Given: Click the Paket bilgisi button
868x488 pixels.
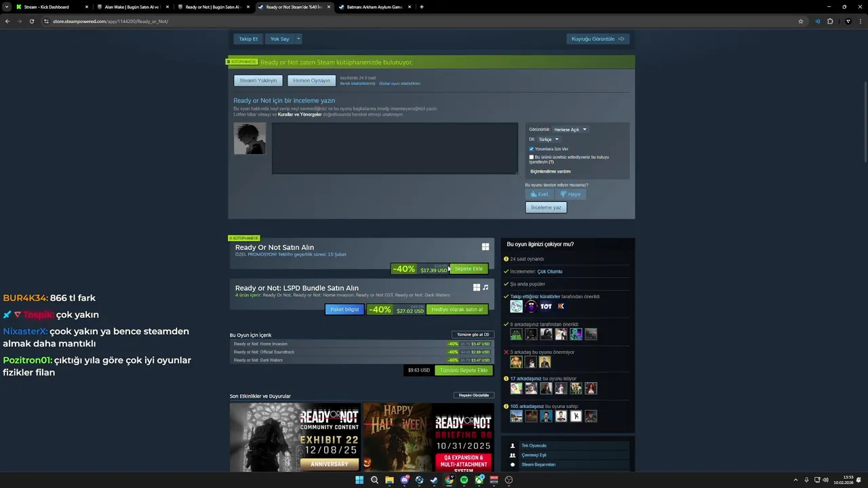Looking at the screenshot, I should (x=344, y=310).
